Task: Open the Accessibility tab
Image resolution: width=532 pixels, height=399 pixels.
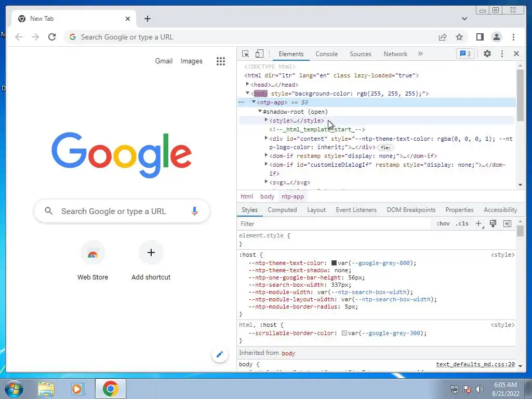Action: (x=500, y=210)
